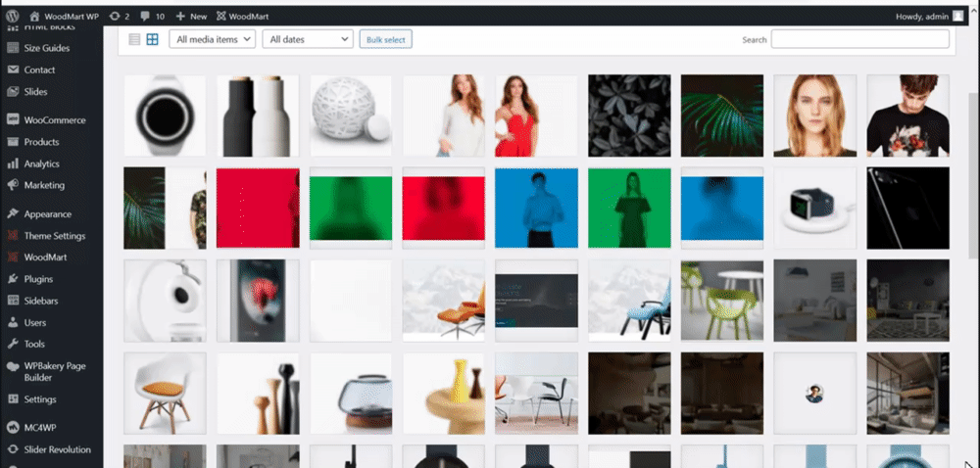
Task: Expand the All dates dropdown
Action: (308, 39)
